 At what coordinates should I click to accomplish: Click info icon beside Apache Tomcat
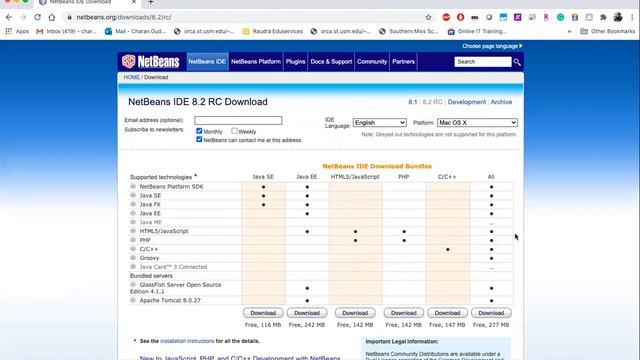coord(133,300)
